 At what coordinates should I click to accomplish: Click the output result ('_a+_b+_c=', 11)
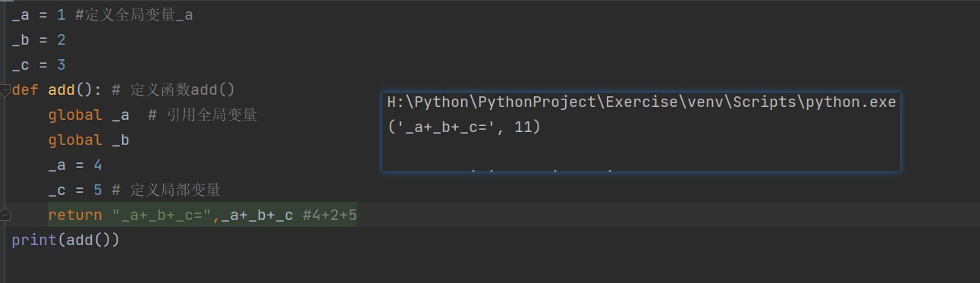[464, 127]
